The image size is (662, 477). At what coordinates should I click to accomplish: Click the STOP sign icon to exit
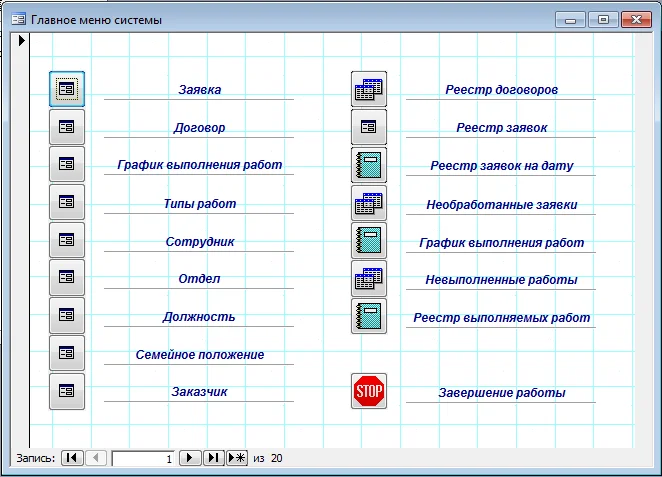[x=369, y=391]
